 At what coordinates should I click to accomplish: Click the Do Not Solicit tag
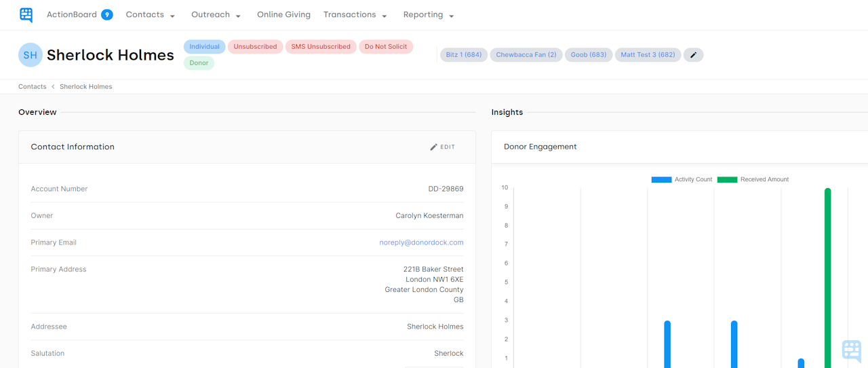[386, 47]
